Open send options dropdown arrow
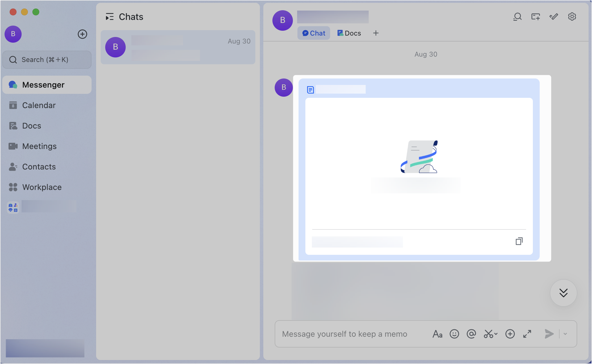The height and width of the screenshot is (364, 592). click(x=565, y=334)
